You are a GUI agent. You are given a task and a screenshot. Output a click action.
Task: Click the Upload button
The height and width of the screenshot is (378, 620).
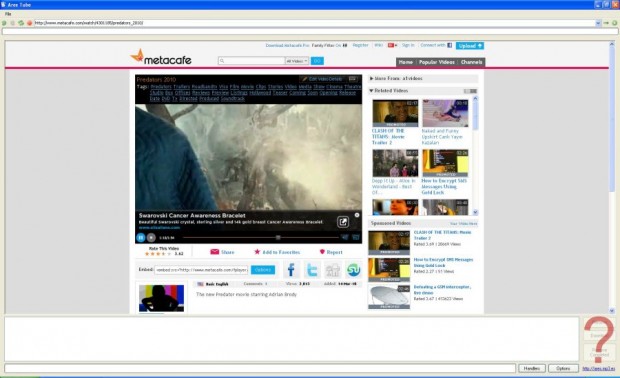[470, 46]
